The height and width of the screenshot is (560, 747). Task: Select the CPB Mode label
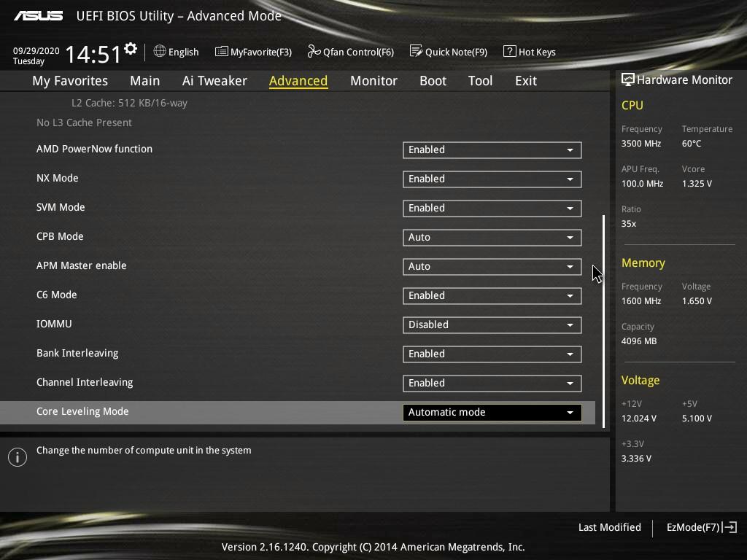pyautogui.click(x=60, y=237)
